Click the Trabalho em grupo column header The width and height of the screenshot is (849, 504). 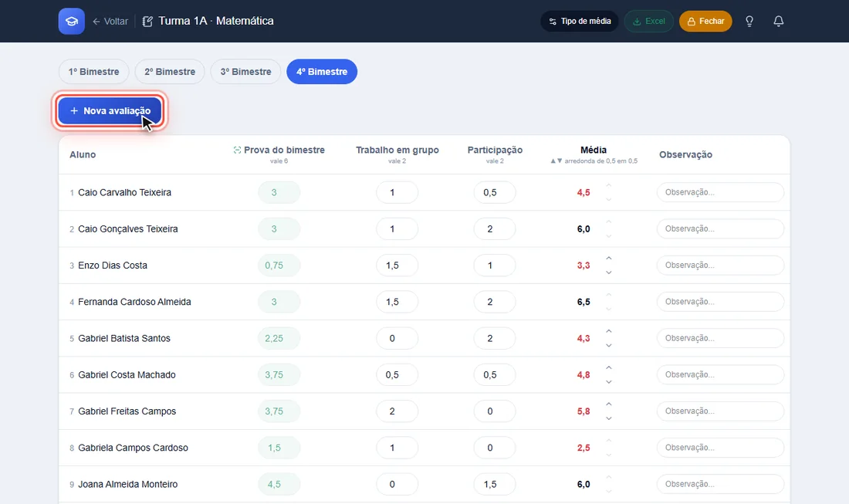point(397,150)
